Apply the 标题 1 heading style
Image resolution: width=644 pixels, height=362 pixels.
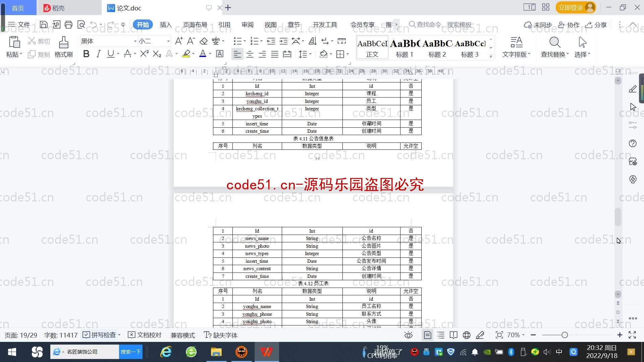(405, 48)
